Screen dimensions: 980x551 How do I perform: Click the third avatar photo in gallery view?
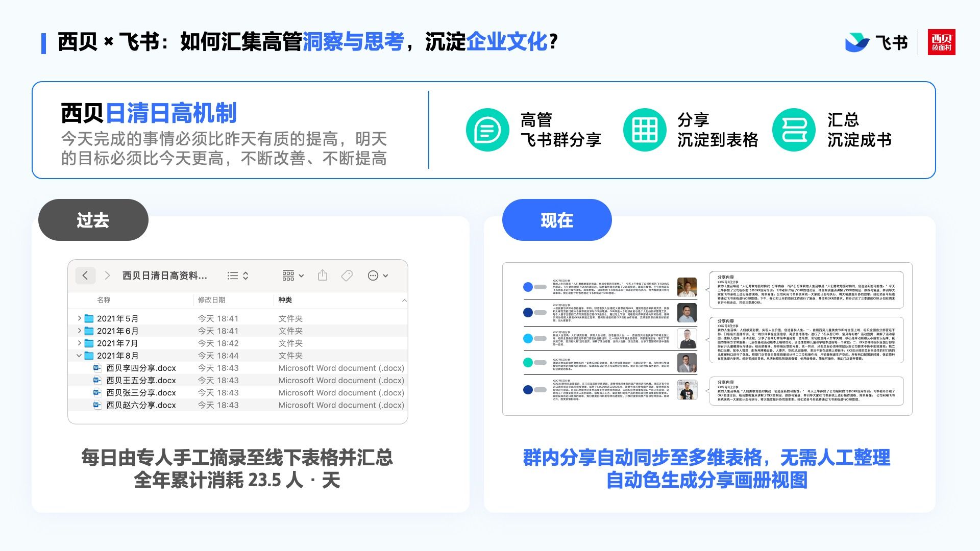(x=687, y=338)
